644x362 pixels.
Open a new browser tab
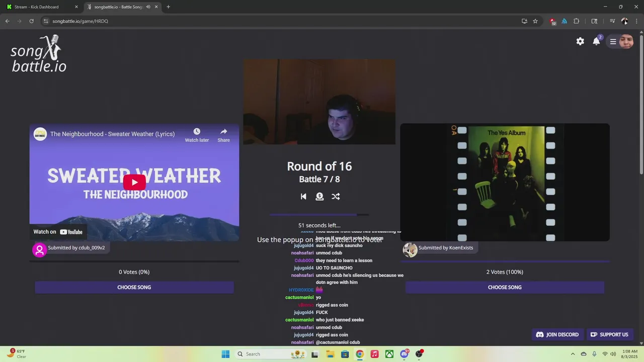point(168,7)
